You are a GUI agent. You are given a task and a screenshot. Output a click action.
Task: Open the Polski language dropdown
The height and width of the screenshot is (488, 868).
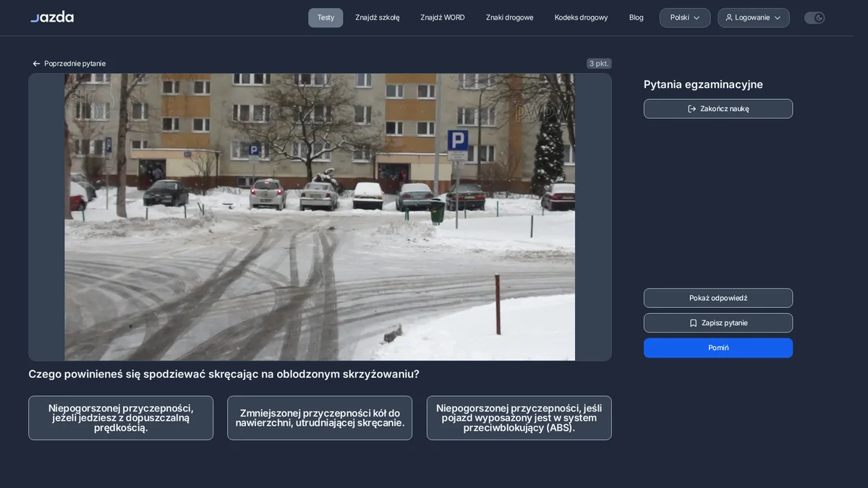point(685,17)
